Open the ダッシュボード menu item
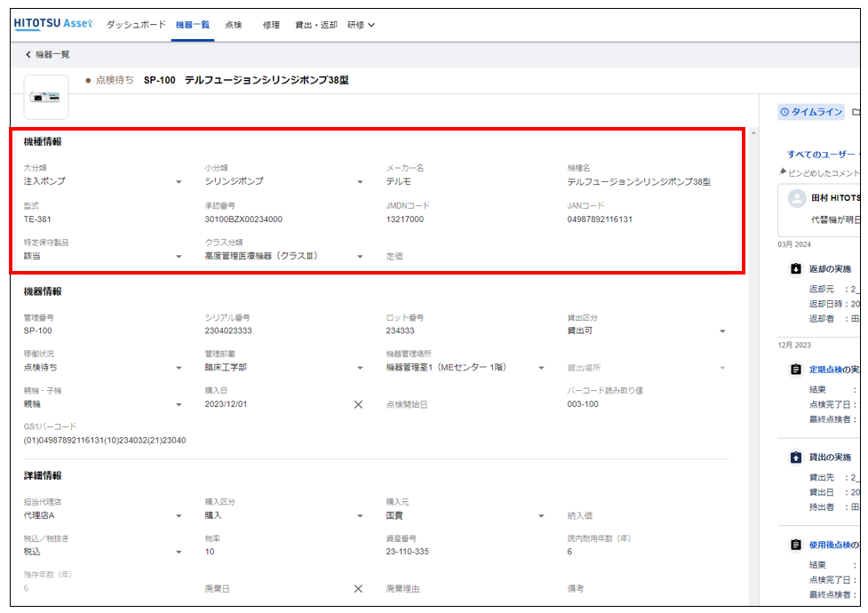This screenshot has height=613, width=868. pyautogui.click(x=136, y=24)
